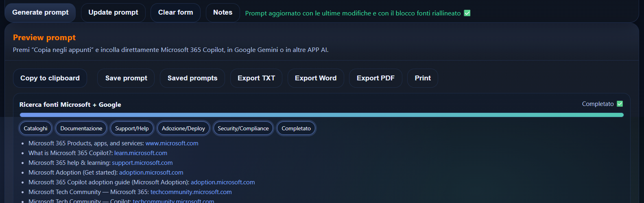This screenshot has width=644, height=203.
Task: Copy the prompt to clipboard
Action: pyautogui.click(x=50, y=78)
